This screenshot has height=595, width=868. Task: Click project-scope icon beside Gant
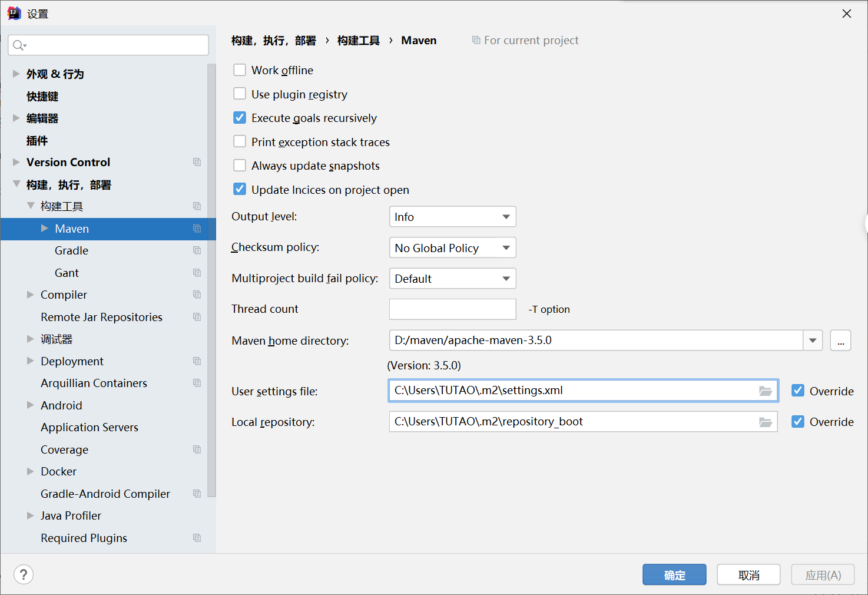pos(197,273)
